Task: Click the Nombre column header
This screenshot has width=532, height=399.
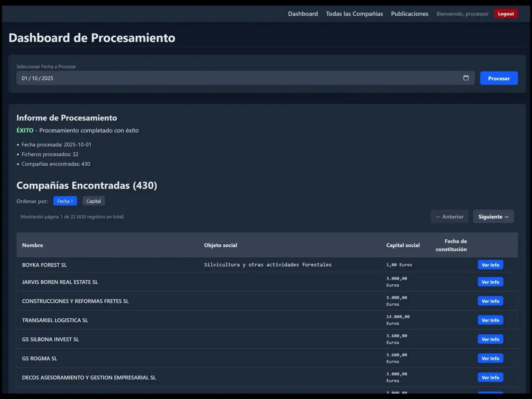Action: tap(32, 245)
